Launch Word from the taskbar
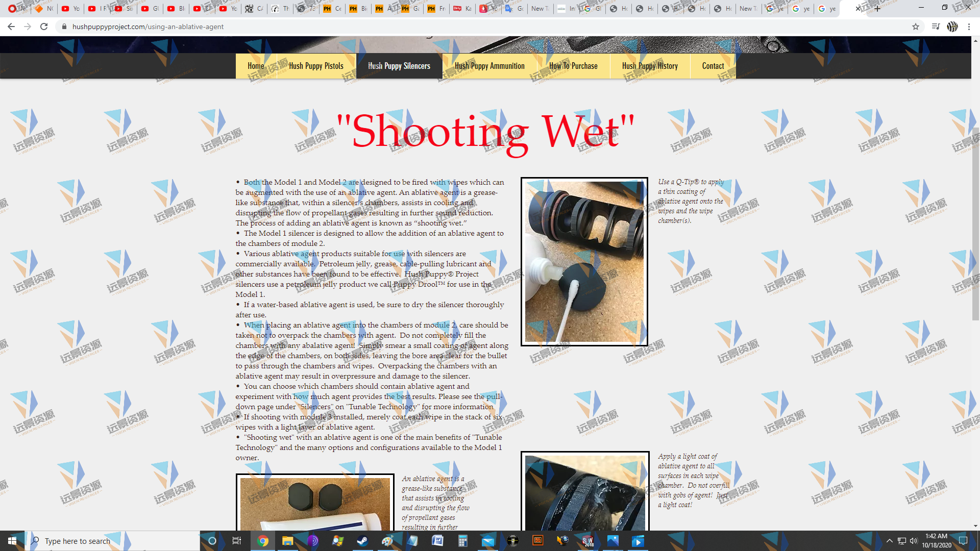This screenshot has height=551, width=980. (437, 541)
